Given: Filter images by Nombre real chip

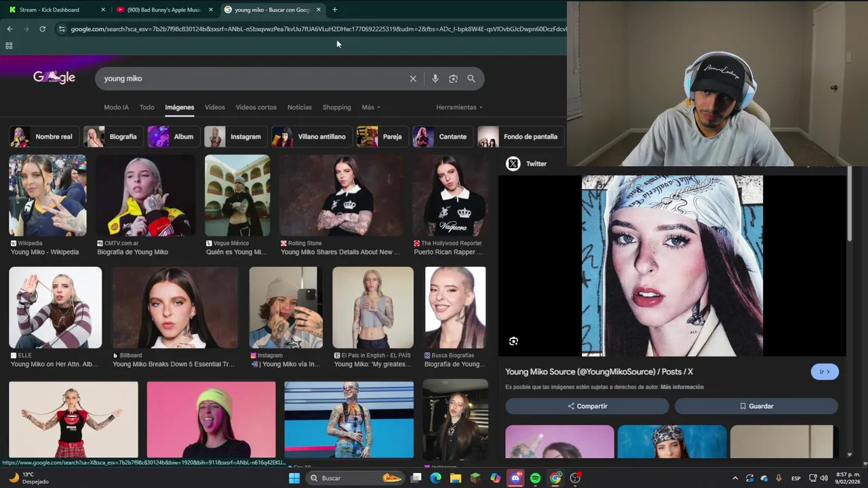Looking at the screenshot, I should pos(44,136).
